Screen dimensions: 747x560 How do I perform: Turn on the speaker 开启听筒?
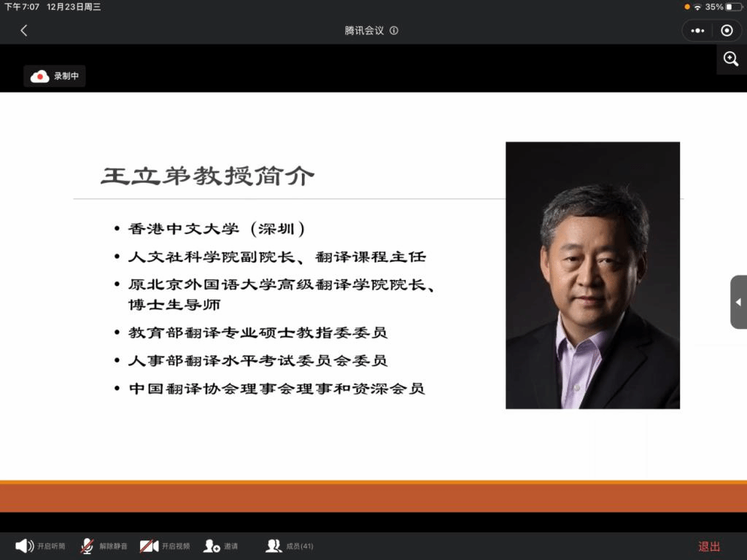pos(40,545)
